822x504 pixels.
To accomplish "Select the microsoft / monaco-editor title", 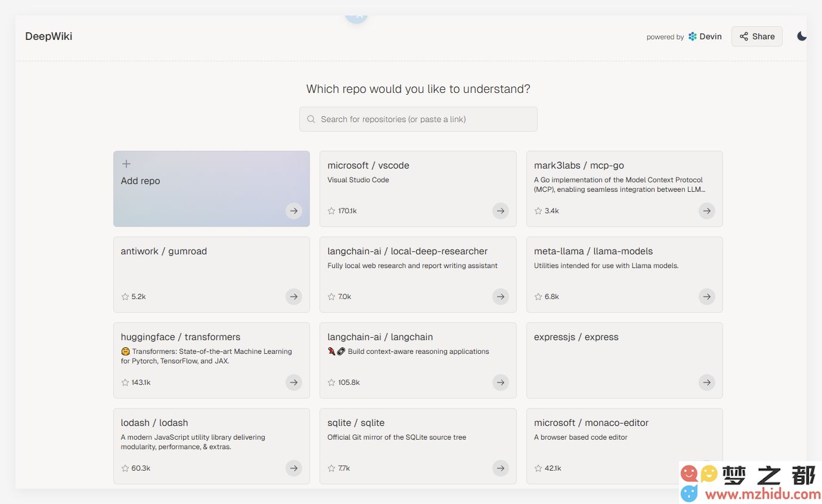I will coord(591,423).
